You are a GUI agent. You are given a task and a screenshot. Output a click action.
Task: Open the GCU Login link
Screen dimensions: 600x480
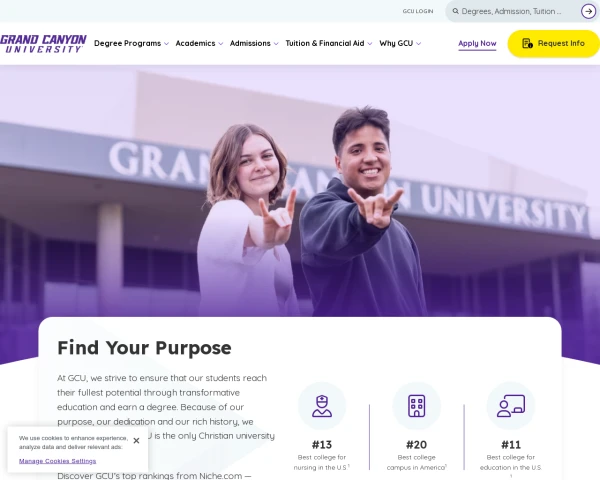[418, 11]
